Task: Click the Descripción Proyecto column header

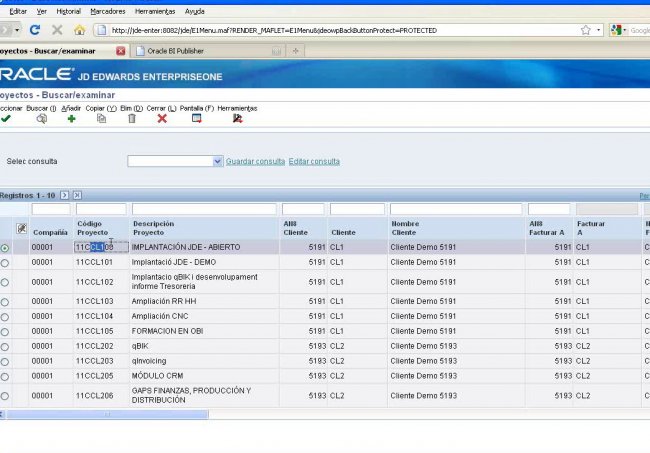Action: (x=153, y=228)
